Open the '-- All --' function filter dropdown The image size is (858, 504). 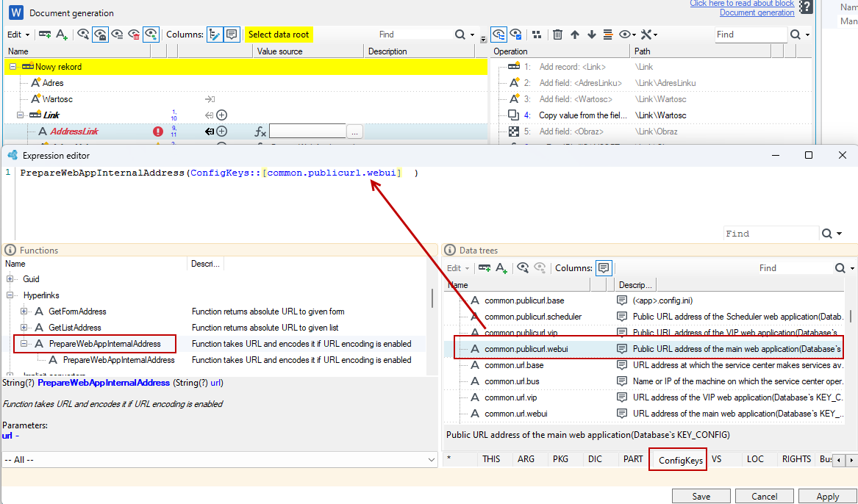219,460
